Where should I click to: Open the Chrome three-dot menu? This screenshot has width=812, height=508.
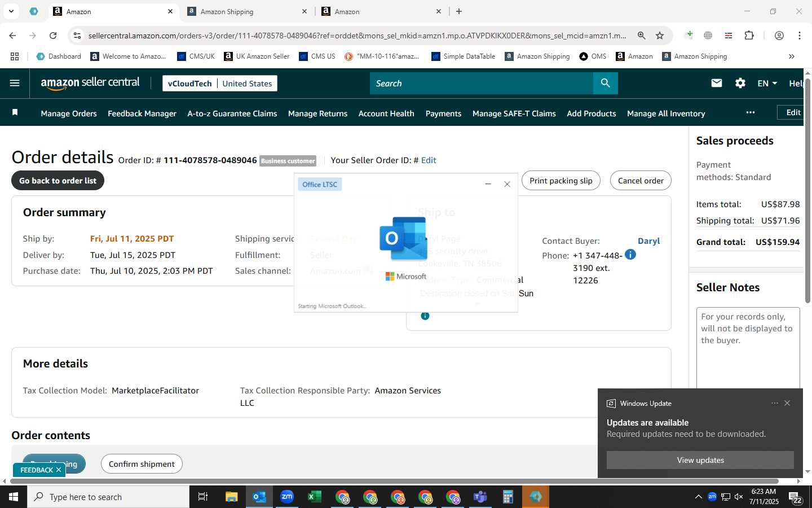point(800,36)
